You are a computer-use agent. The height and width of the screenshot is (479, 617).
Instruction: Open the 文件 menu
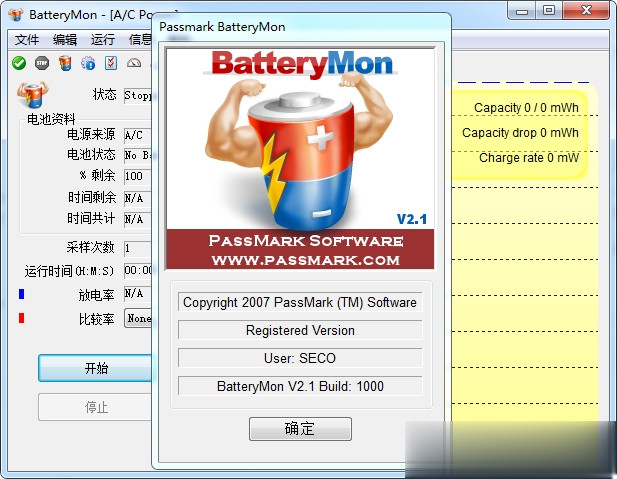27,39
